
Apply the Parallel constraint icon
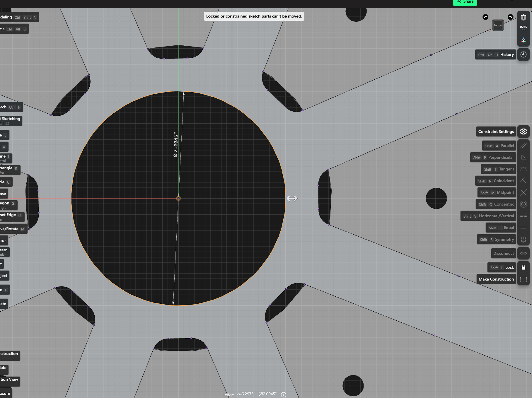click(x=523, y=146)
